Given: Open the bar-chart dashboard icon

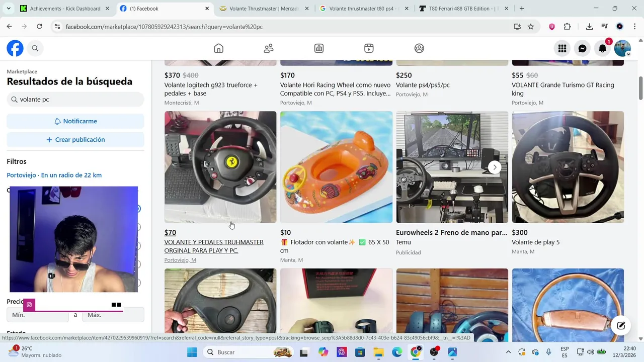Looking at the screenshot, I should point(319,48).
